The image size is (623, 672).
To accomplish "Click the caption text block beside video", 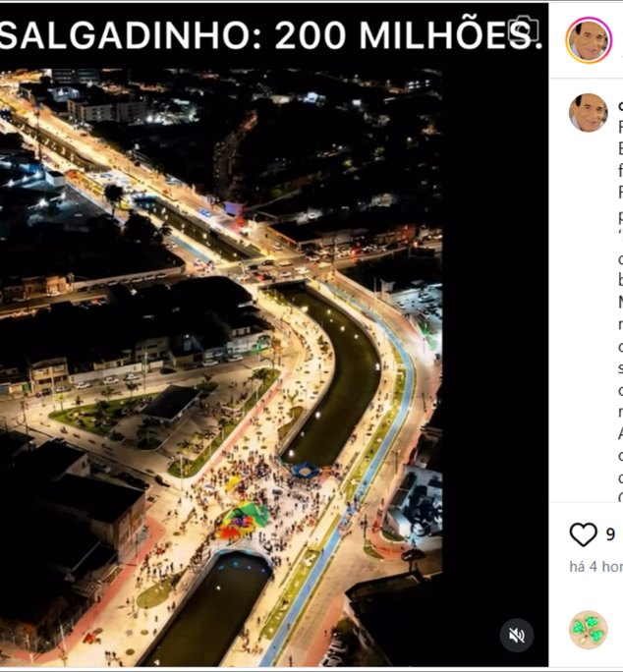I will 620,300.
